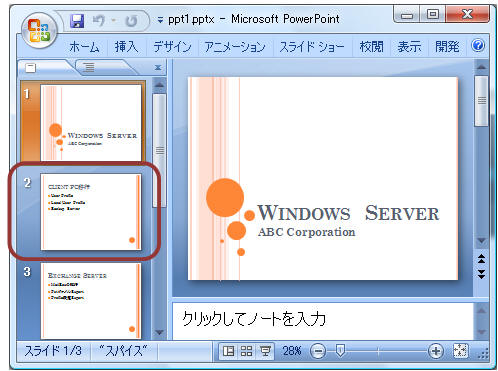The image size is (498, 371).
Task: Save the presentation with floppy icon
Action: pos(77,21)
